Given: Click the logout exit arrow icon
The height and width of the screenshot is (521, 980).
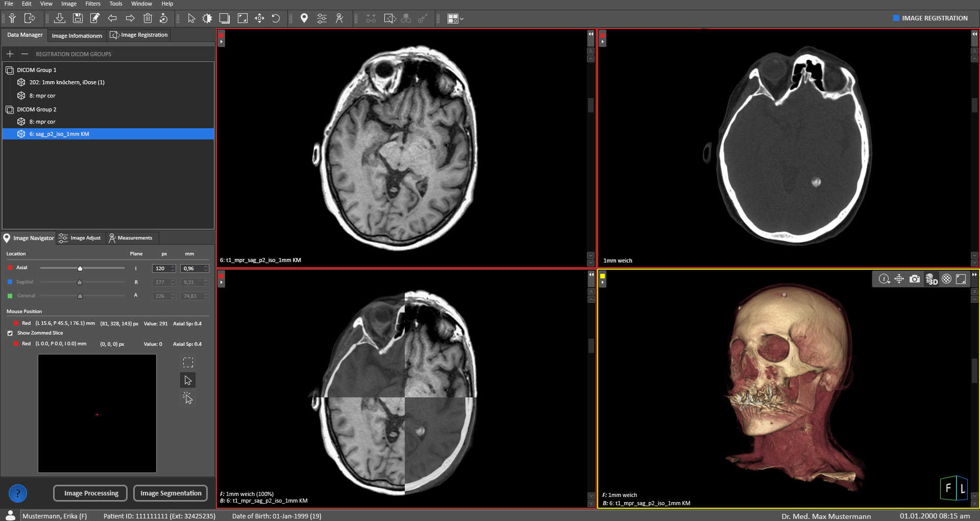Looking at the screenshot, I should [x=30, y=18].
